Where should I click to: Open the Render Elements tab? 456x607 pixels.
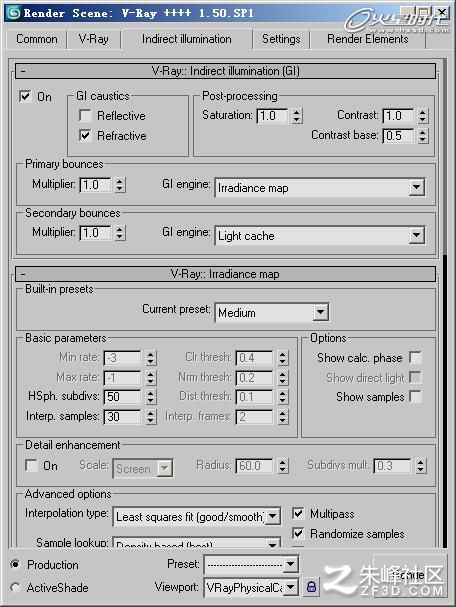[x=367, y=39]
